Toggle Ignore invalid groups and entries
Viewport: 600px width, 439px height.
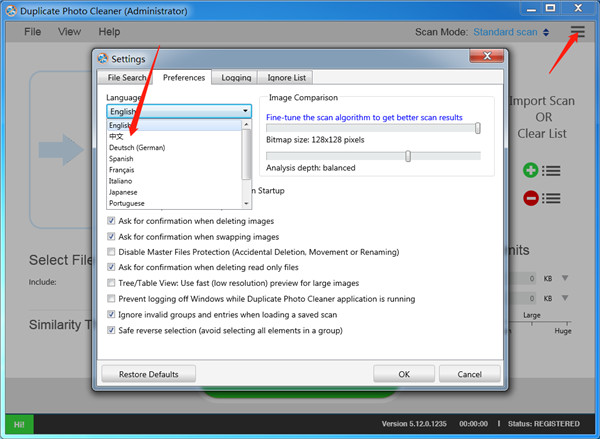[111, 314]
